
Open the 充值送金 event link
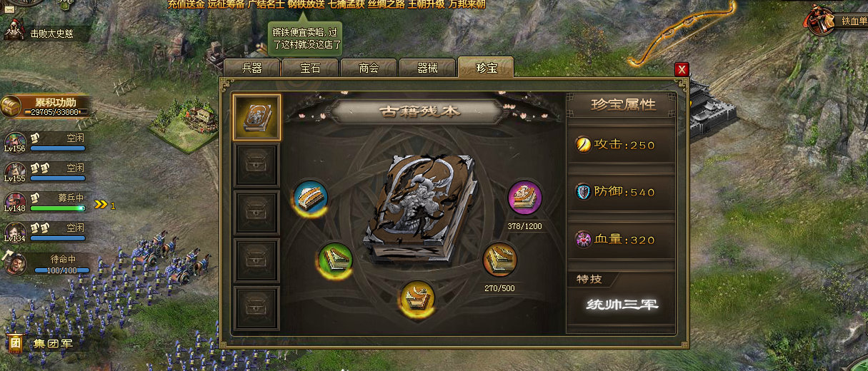[185, 4]
